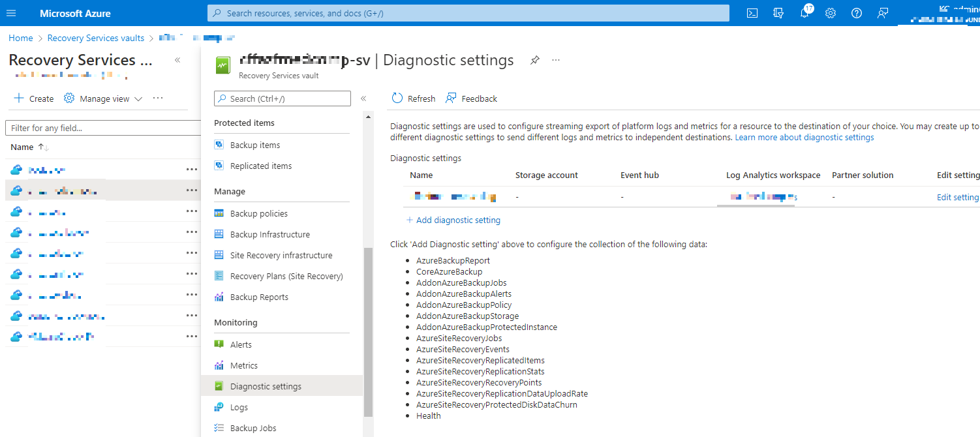
Task: Click the search resources, services, and docs box
Action: click(x=468, y=13)
